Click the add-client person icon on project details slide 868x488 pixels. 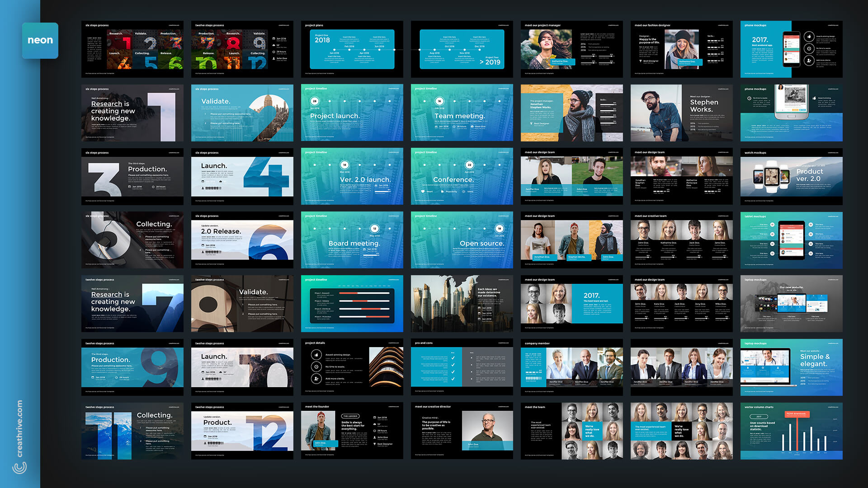[x=316, y=379]
